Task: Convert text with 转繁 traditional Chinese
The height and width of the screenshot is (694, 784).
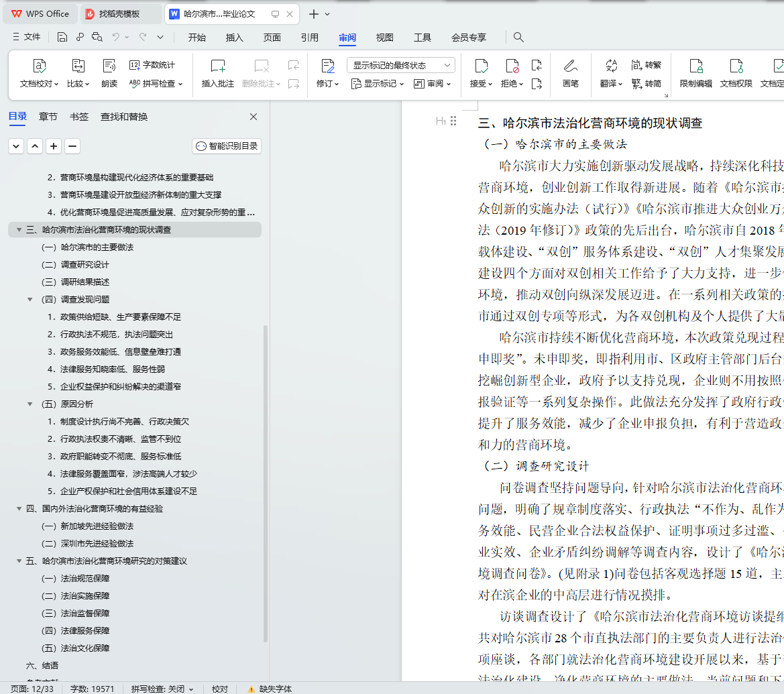Action: 646,65
